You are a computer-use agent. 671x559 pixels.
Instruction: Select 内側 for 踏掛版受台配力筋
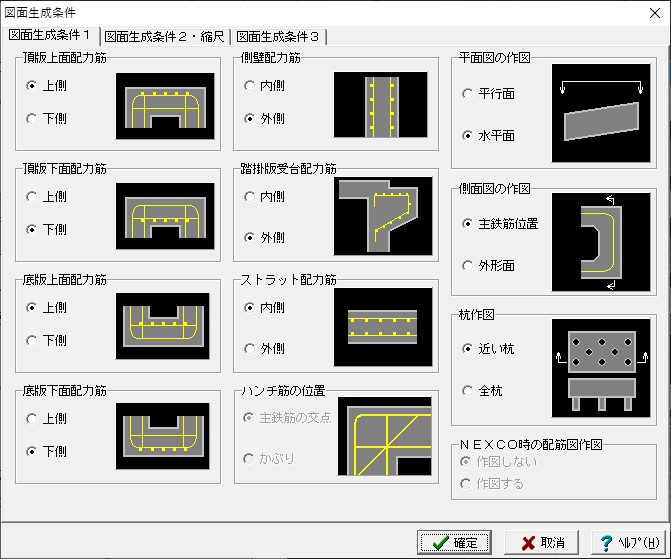[x=264, y=197]
